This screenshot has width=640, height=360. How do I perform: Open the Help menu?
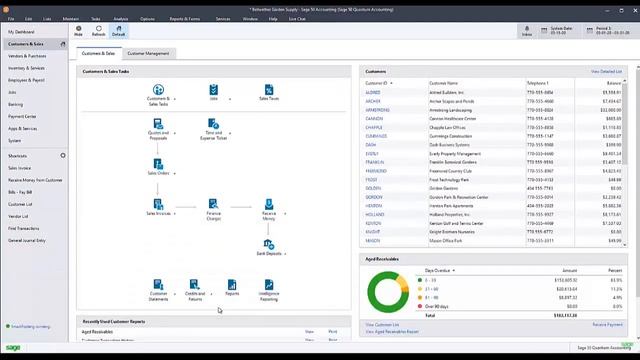tap(273, 19)
